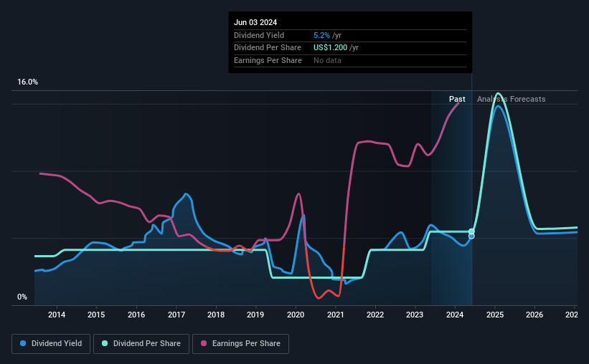
Task: Click the 0% y-axis label
Action: (22, 297)
